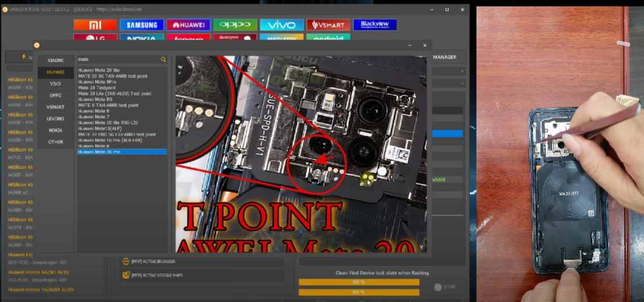The width and height of the screenshot is (644, 302).
Task: Select the OTHER category tab
Action: coord(56,142)
